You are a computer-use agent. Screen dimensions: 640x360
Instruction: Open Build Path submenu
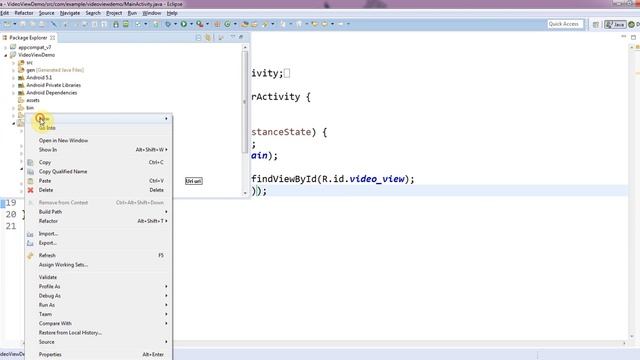point(98,212)
